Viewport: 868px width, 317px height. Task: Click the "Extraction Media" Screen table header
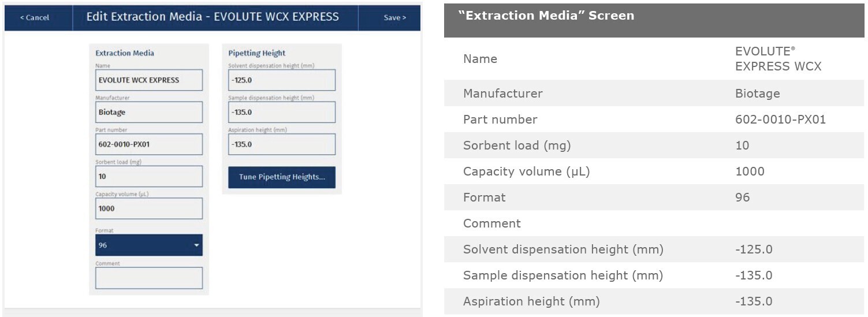click(546, 16)
